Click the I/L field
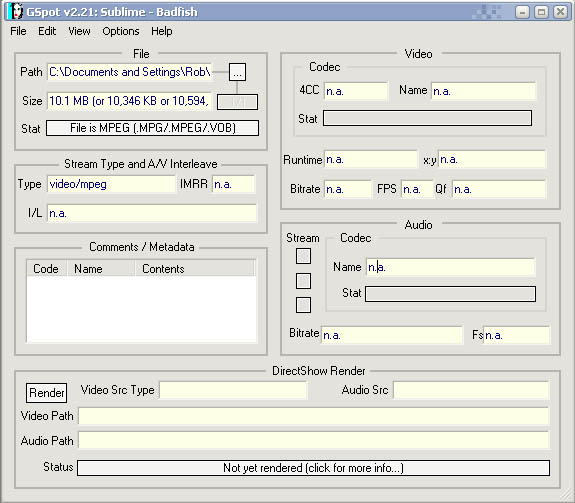Screen dimensions: 575x503 point(152,213)
